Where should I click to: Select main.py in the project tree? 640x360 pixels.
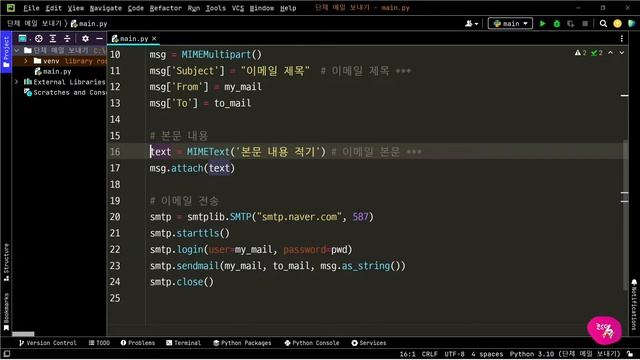point(53,71)
